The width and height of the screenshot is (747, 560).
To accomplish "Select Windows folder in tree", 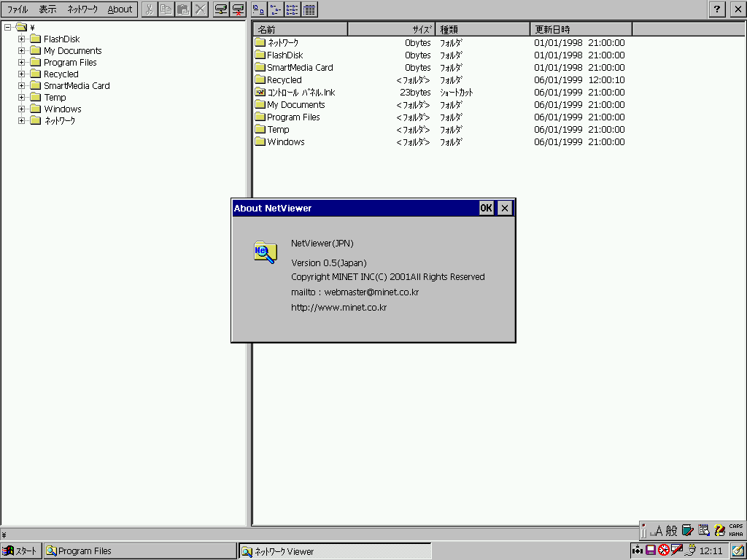I will (x=63, y=109).
